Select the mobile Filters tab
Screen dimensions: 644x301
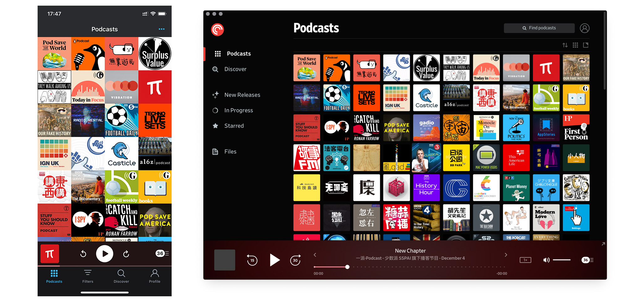coord(88,276)
